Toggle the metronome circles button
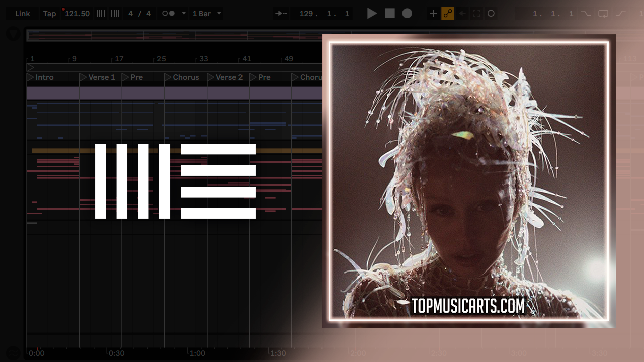Screen dimensions: 644x362 pyautogui.click(x=168, y=14)
